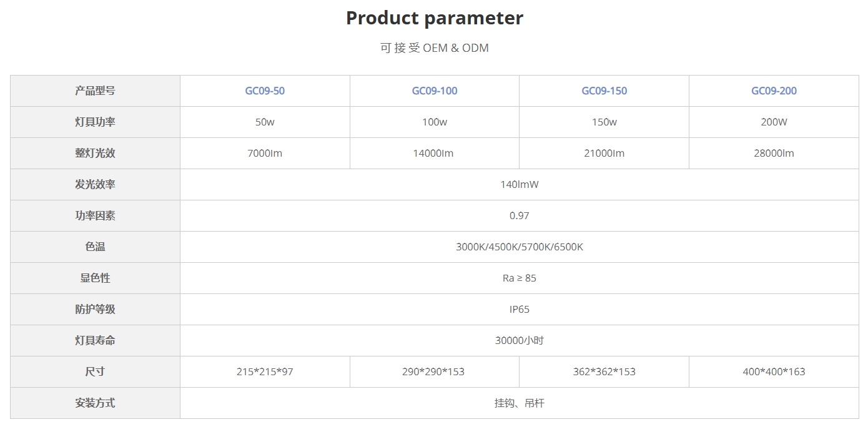This screenshot has height=427, width=868.
Task: Click the GC09-150 model link
Action: 604,91
